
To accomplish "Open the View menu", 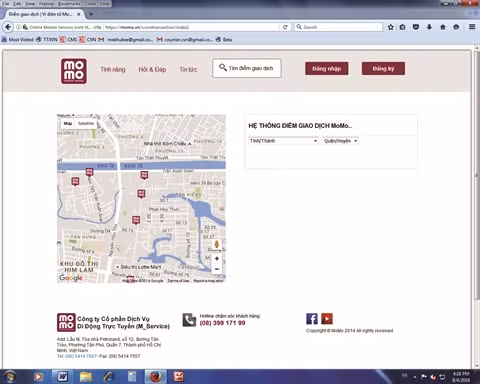I will (30, 4).
